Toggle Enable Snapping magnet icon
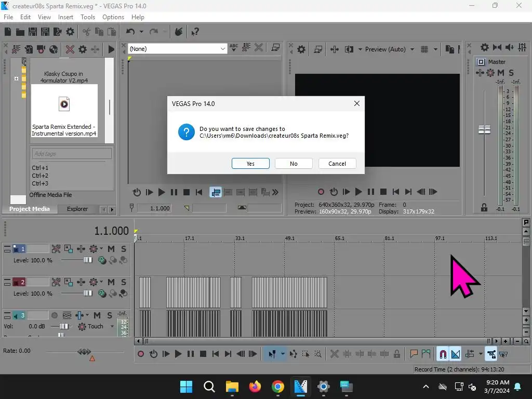The image size is (532, 399). click(443, 354)
